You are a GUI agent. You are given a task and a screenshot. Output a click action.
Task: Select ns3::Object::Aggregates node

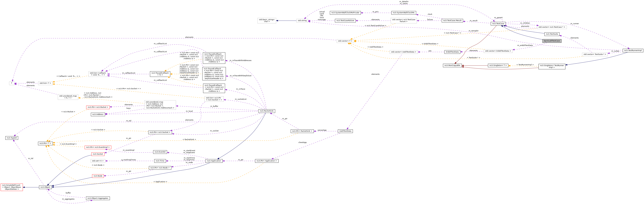pyautogui.click(x=98, y=198)
